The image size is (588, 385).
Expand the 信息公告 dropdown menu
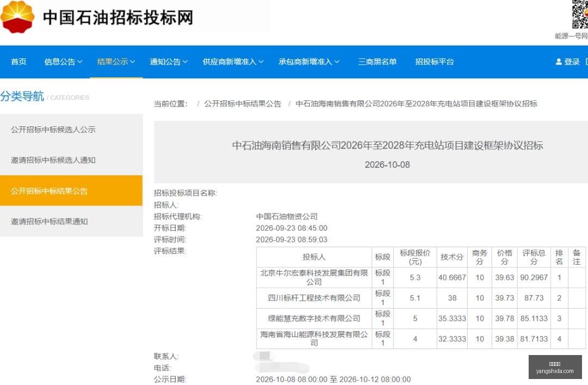(63, 62)
